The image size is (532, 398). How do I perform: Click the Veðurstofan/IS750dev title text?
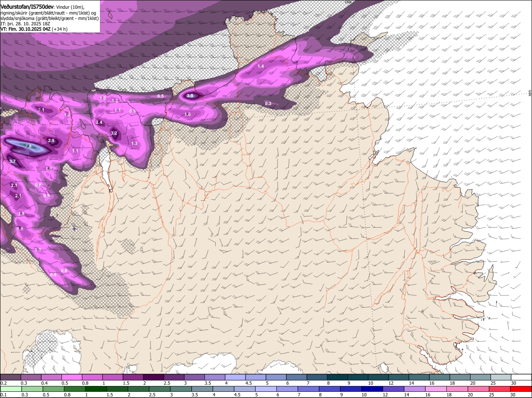tap(27, 7)
